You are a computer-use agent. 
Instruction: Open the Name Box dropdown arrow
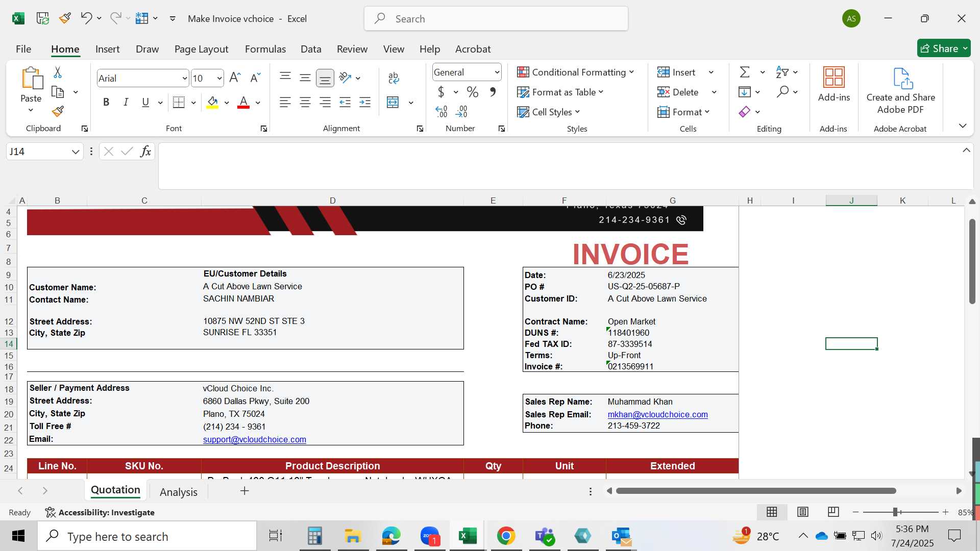tap(76, 152)
